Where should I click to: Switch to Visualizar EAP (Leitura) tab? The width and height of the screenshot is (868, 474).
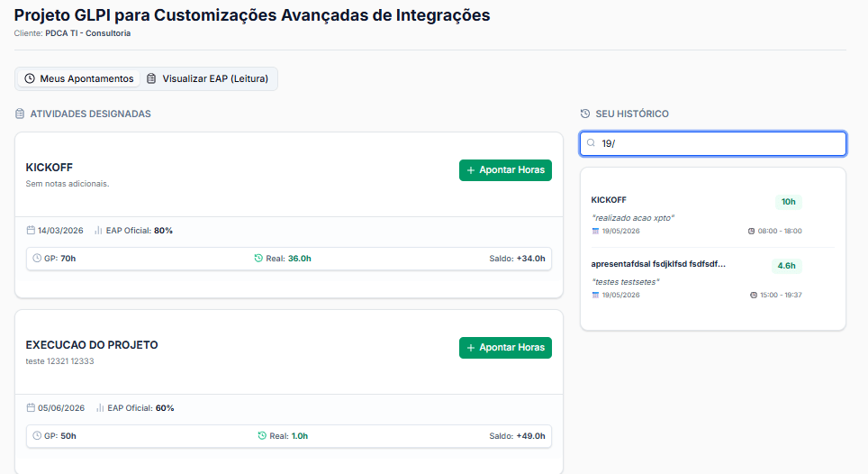pos(208,78)
